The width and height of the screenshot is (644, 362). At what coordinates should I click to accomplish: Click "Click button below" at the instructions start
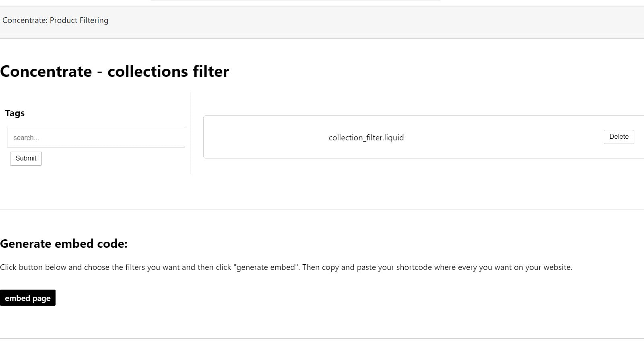pos(33,267)
